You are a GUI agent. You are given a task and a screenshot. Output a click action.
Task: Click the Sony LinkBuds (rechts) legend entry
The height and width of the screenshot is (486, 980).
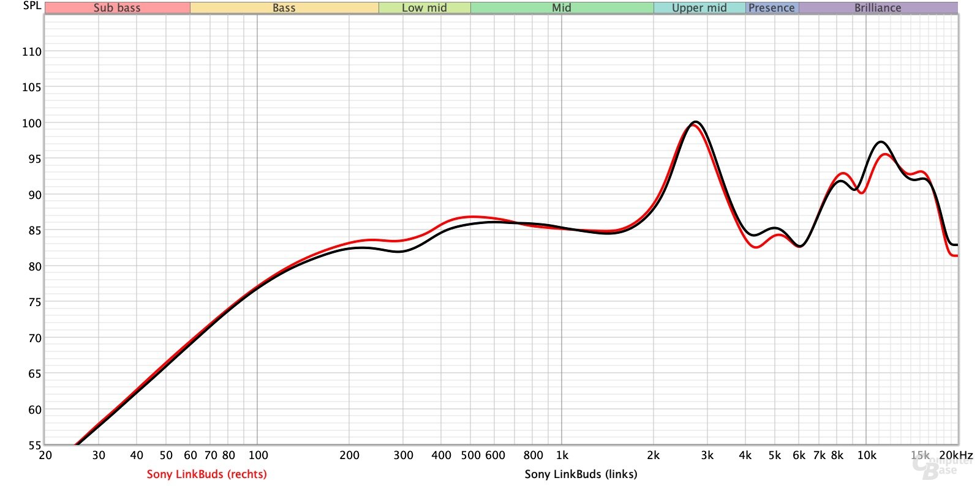(207, 474)
